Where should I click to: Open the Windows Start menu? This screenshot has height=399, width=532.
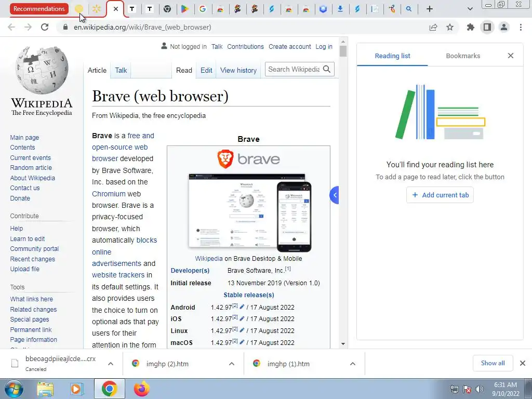coord(14,389)
